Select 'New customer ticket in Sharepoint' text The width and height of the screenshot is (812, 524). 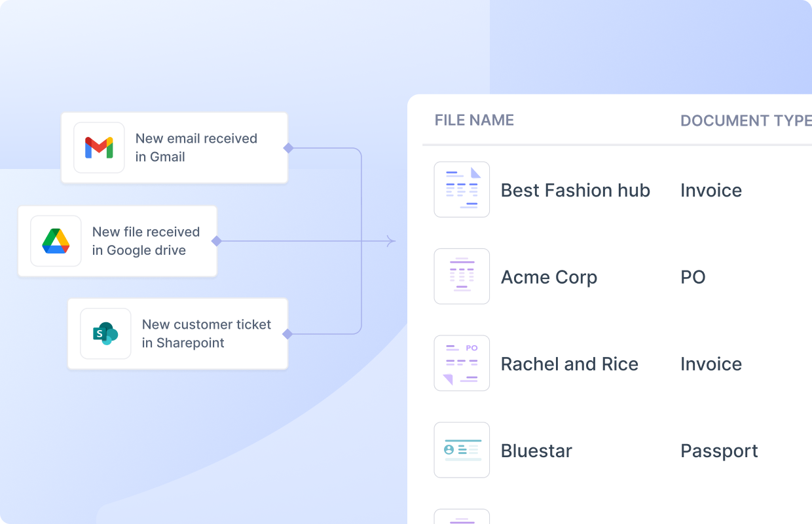click(206, 333)
